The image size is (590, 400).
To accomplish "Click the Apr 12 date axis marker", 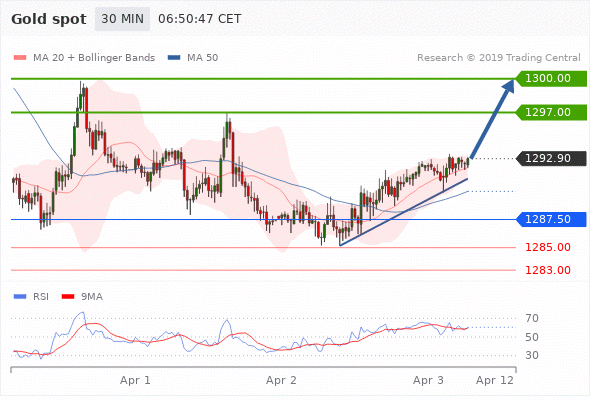I will pyautogui.click(x=495, y=380).
